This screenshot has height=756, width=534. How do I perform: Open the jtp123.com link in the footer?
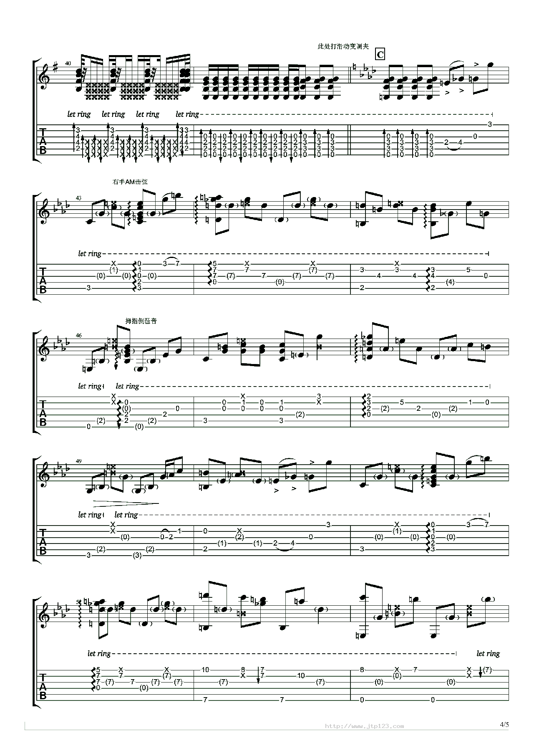coord(364,726)
